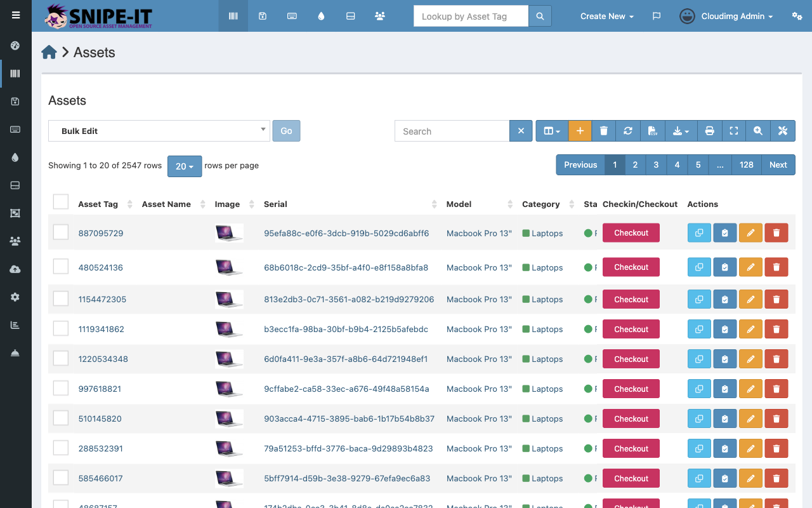Open People from the left sidebar
Viewport: 812px width, 508px height.
pos(15,241)
